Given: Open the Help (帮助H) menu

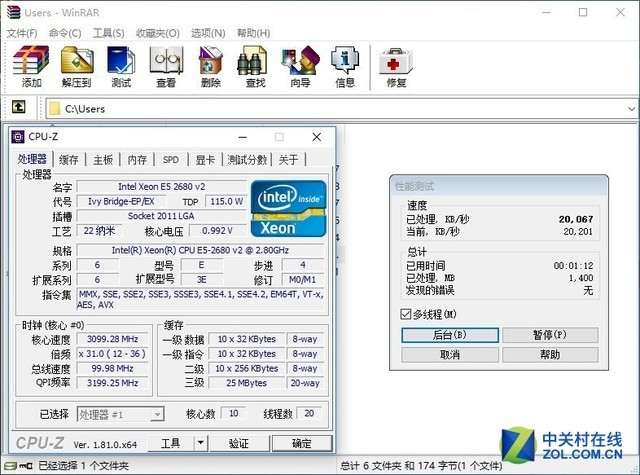Looking at the screenshot, I should (x=253, y=33).
